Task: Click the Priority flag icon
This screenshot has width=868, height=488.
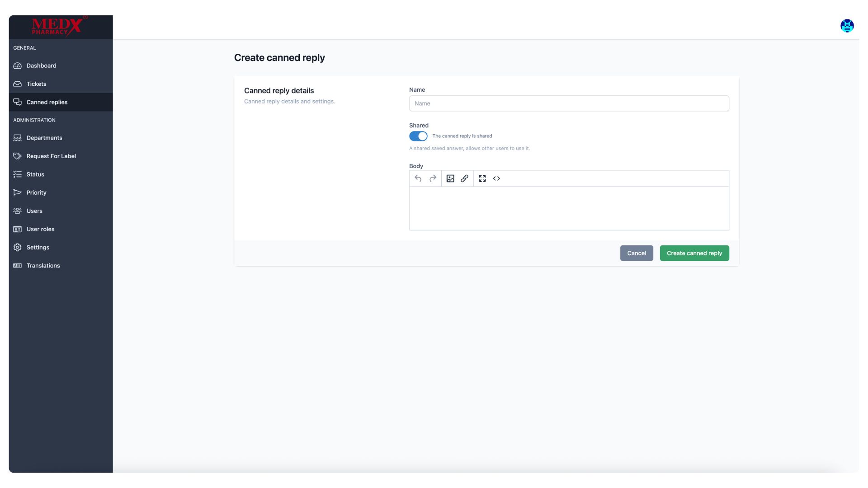Action: (17, 192)
